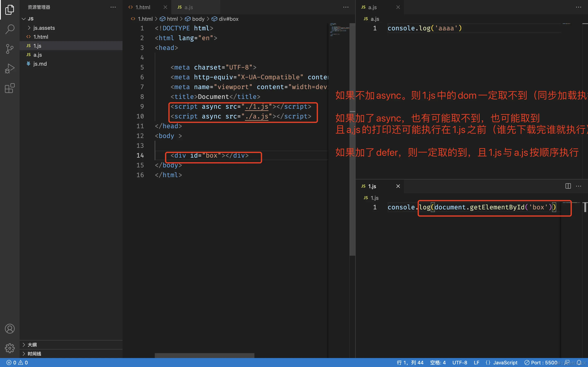Switch to the 1.html editor tab
Image resolution: width=588 pixels, height=367 pixels.
[x=143, y=7]
